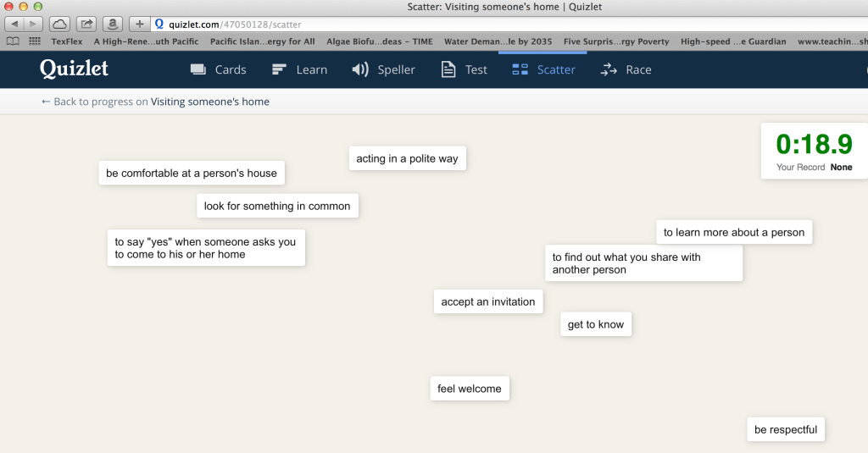Click 'look for something in common' card
868x453 pixels.
277,206
